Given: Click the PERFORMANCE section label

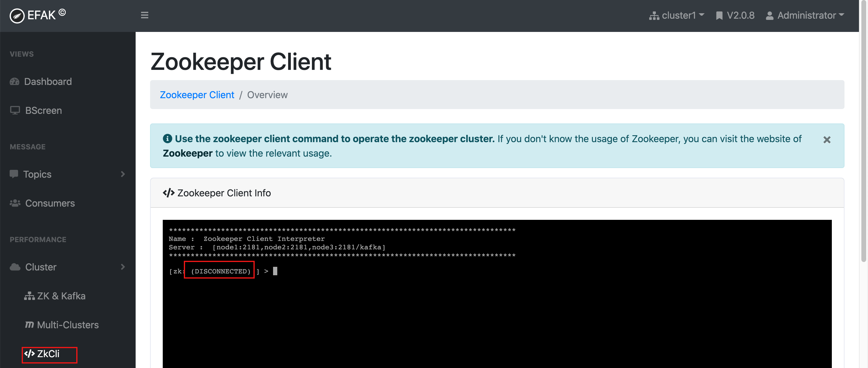Looking at the screenshot, I should coord(38,240).
